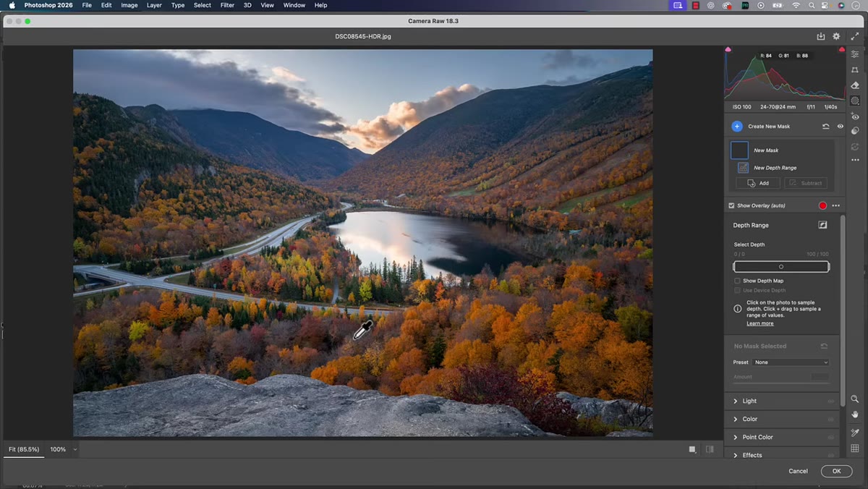
Task: Toggle Effects panel visibility eye
Action: click(831, 455)
